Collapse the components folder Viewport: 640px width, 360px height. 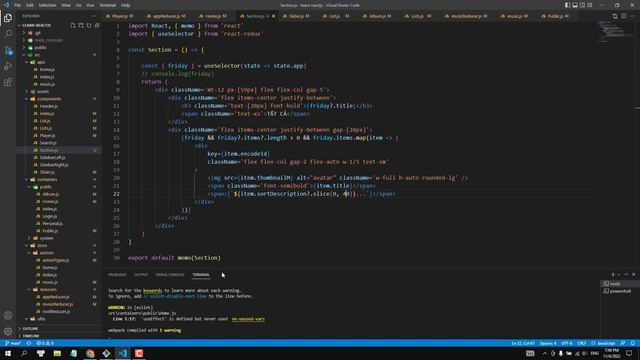tap(49, 99)
